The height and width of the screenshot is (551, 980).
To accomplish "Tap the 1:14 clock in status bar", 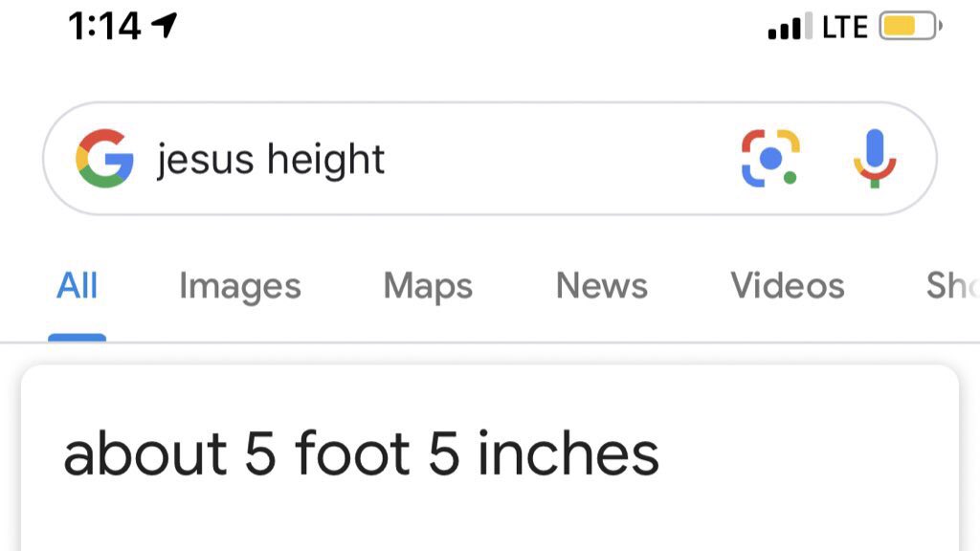I will click(x=104, y=27).
